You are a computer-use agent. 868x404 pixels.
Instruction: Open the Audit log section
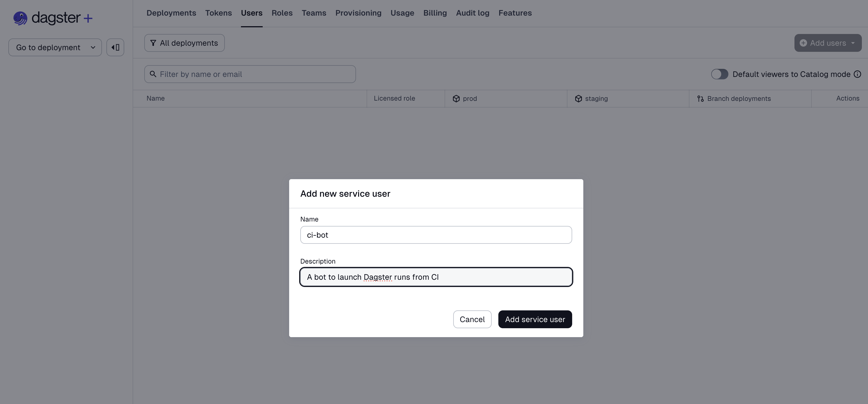point(472,13)
